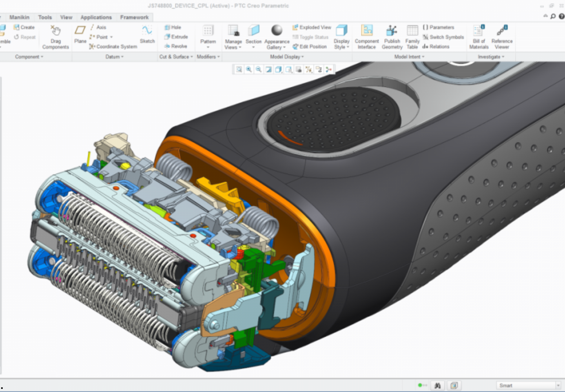Open display style dropdown in graphics toolbar

coord(279,69)
